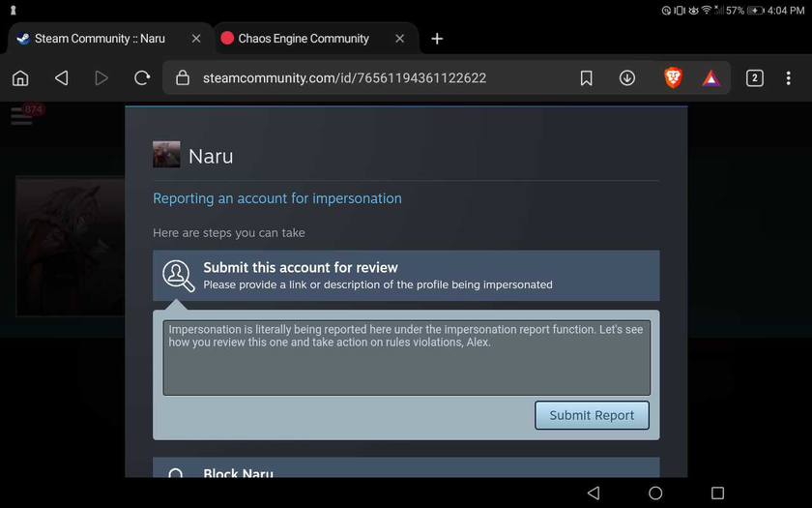Tap the Wi-Fi status icon
812x508 pixels.
click(x=707, y=11)
